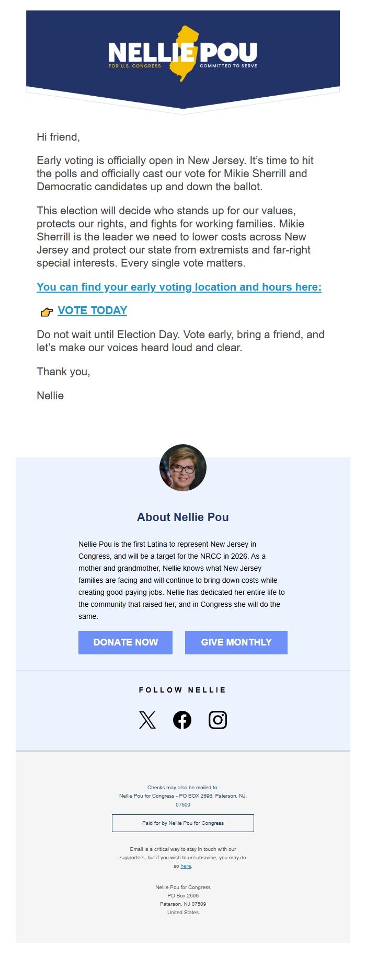The width and height of the screenshot is (366, 980).
Task: Click the 'About Nellie Pou' heading
Action: point(182,517)
